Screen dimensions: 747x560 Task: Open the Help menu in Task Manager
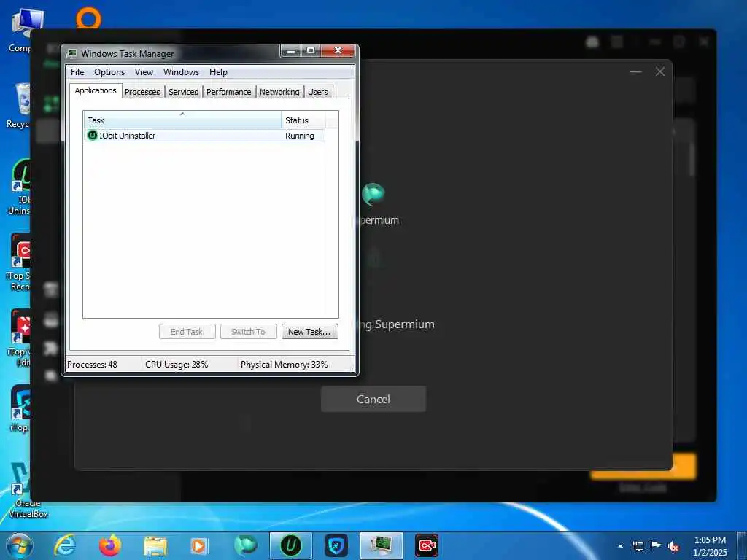pos(218,72)
